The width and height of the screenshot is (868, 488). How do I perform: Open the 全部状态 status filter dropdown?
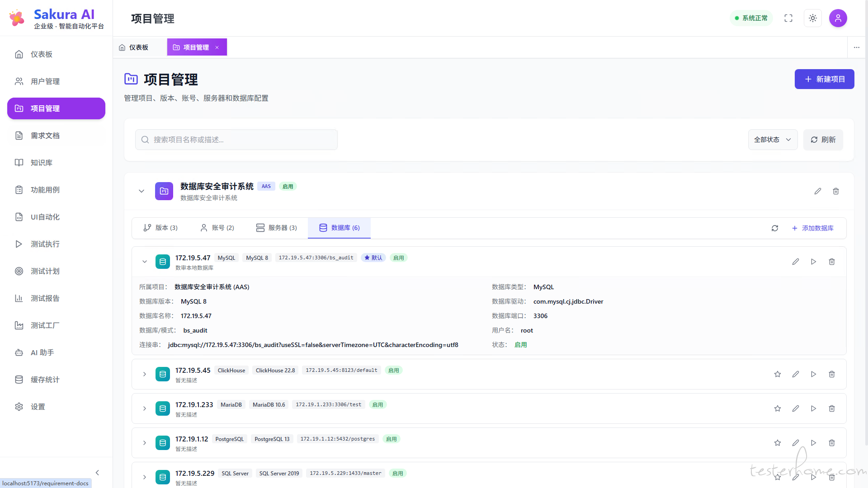pos(772,140)
